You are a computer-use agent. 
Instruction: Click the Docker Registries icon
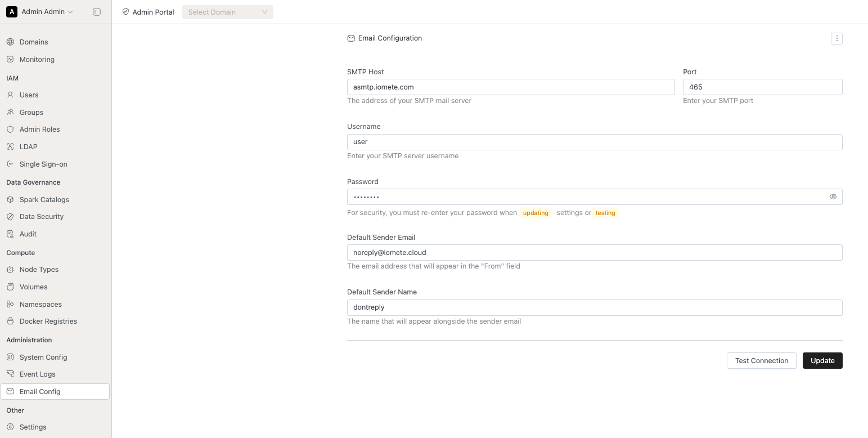click(10, 321)
